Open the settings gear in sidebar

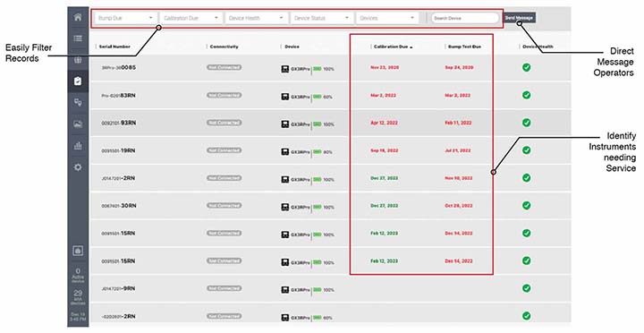(x=78, y=167)
